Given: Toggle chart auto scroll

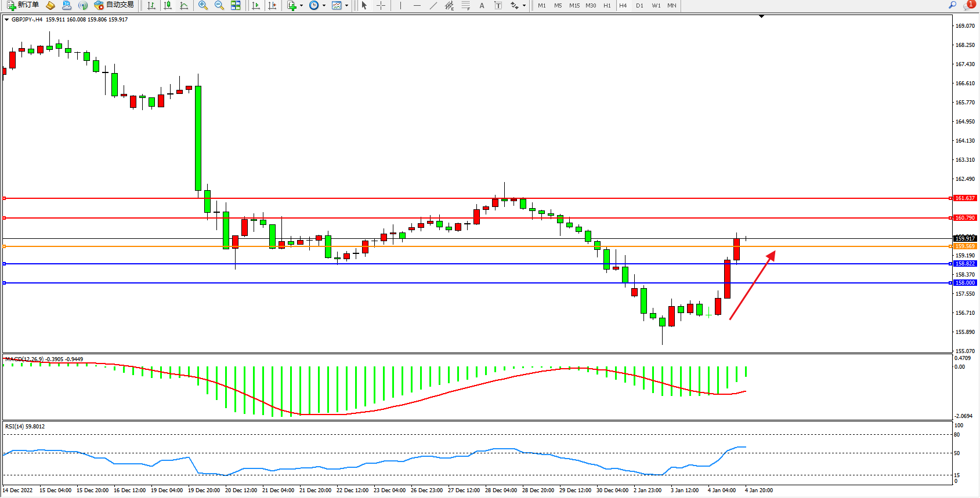Looking at the screenshot, I should (x=256, y=5).
